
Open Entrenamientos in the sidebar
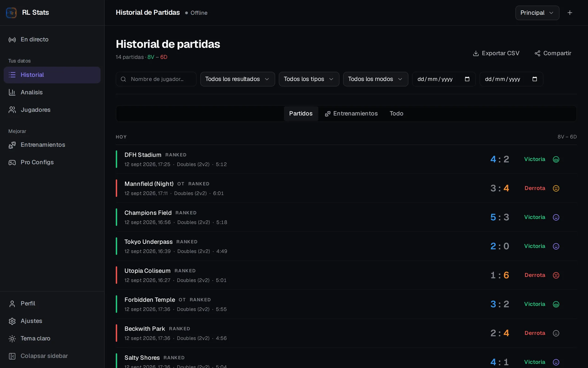(x=52, y=145)
